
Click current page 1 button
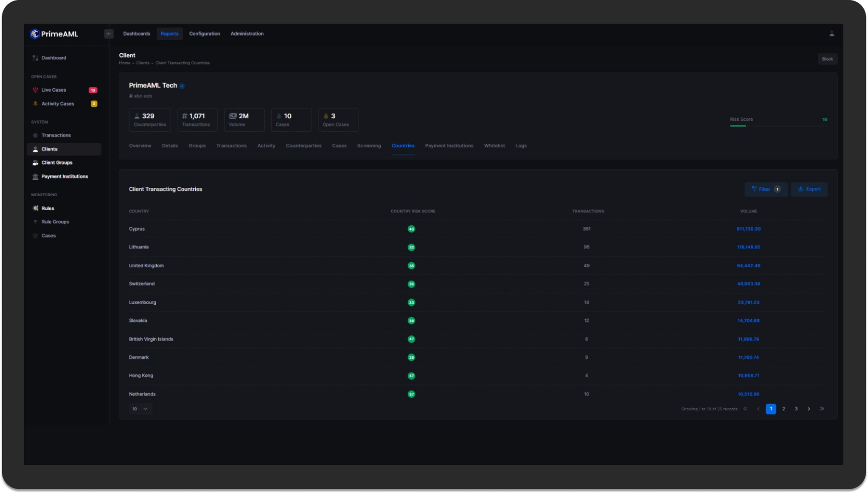click(771, 409)
